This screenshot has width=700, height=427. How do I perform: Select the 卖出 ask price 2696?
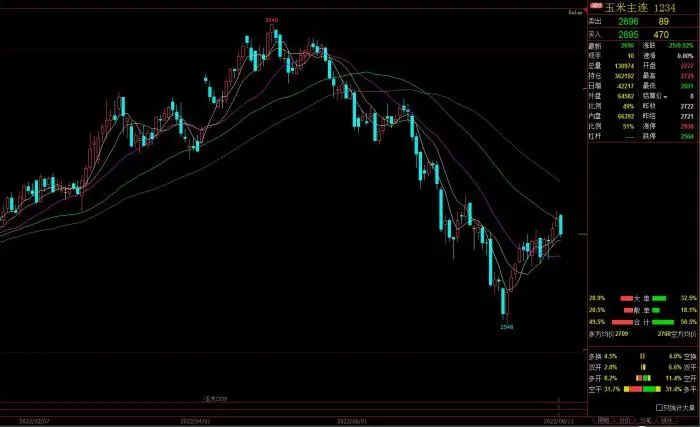pyautogui.click(x=625, y=19)
